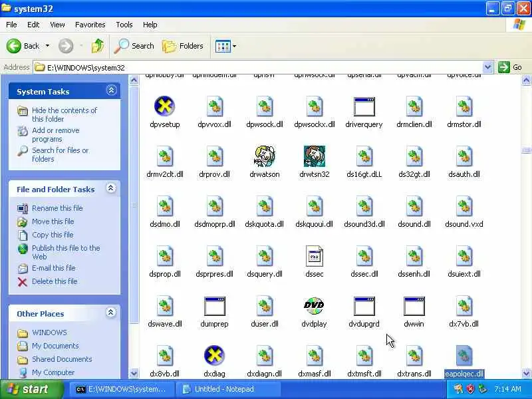Select the dxdiag application icon

214,356
